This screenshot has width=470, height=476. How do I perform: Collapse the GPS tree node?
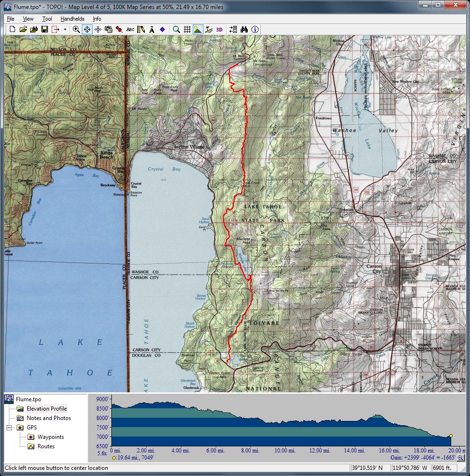click(x=9, y=428)
